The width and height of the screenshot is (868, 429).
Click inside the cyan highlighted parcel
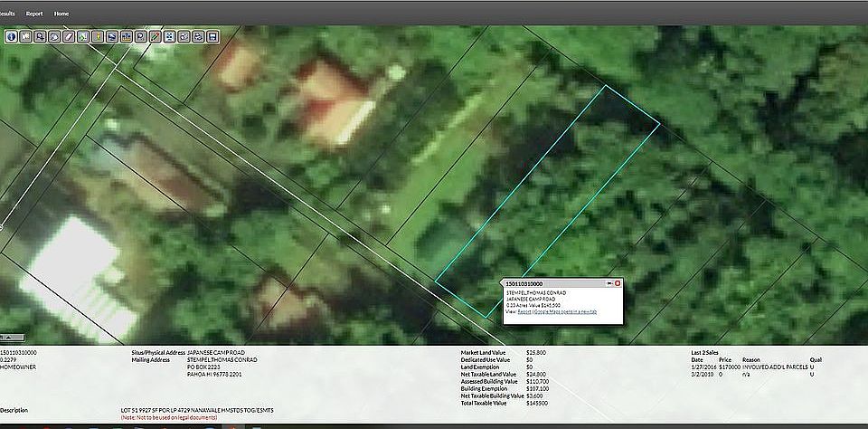pyautogui.click(x=548, y=199)
